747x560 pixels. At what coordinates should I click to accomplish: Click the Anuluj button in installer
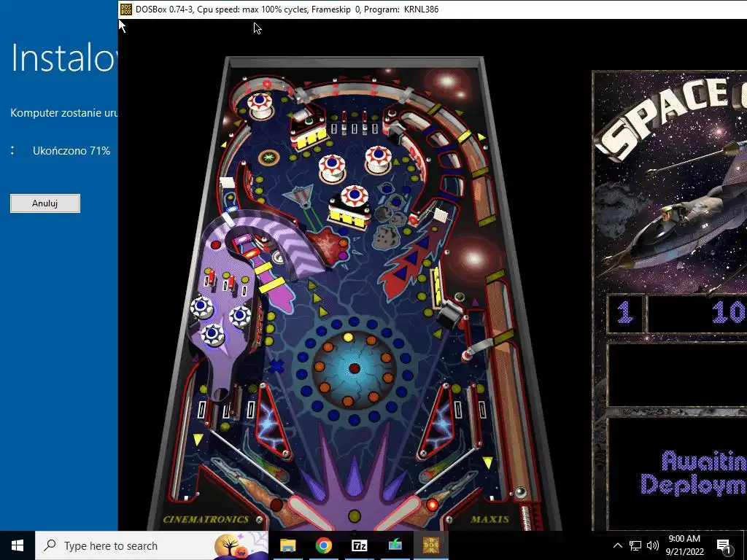click(x=45, y=203)
